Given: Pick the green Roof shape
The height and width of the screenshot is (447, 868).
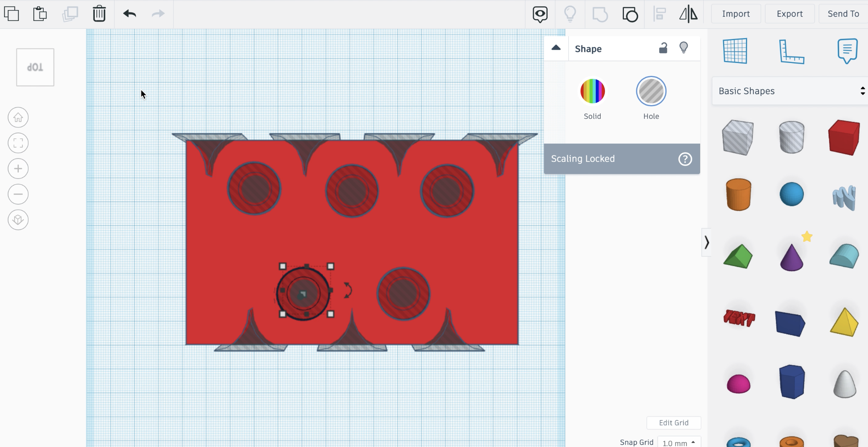Looking at the screenshot, I should click(x=738, y=256).
